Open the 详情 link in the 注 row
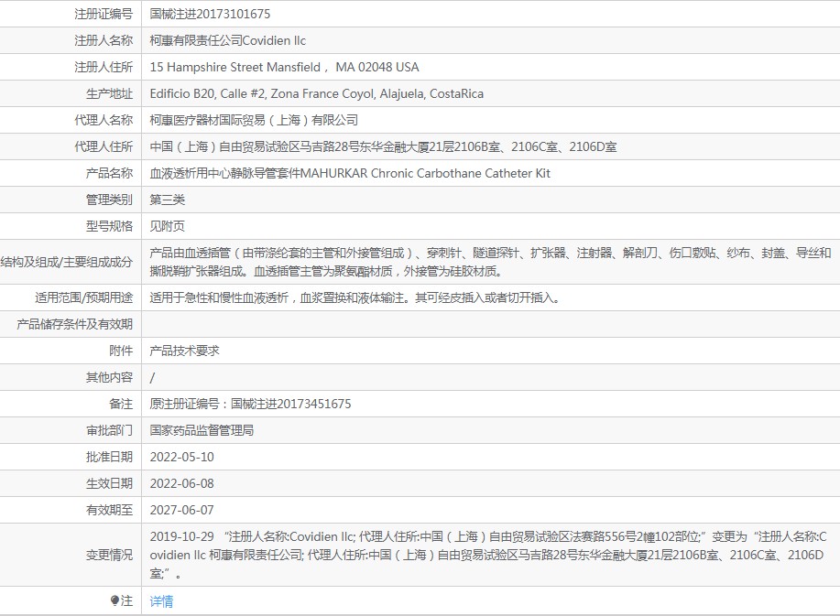Screen dimensions: 840x616 [161, 601]
